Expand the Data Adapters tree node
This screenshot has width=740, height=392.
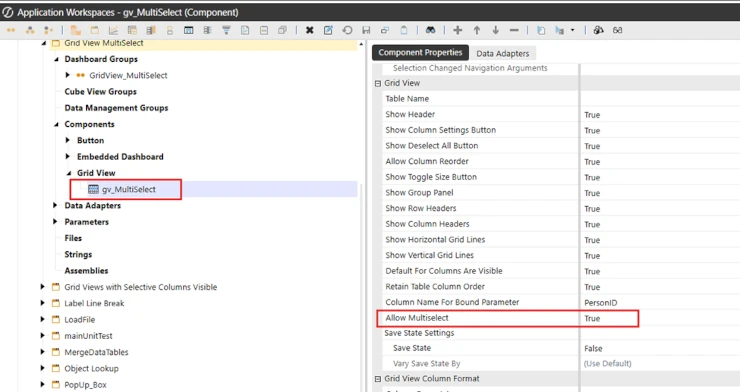click(55, 205)
